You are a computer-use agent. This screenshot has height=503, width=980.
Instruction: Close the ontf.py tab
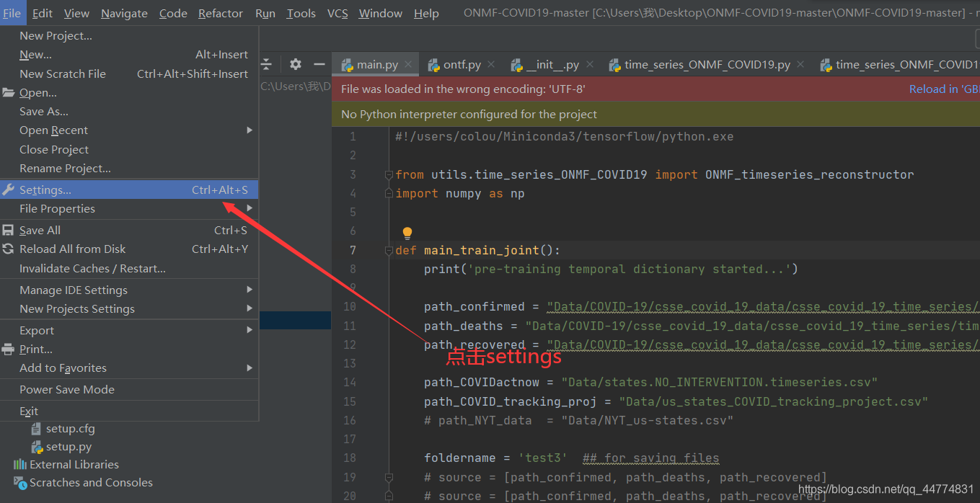point(492,65)
